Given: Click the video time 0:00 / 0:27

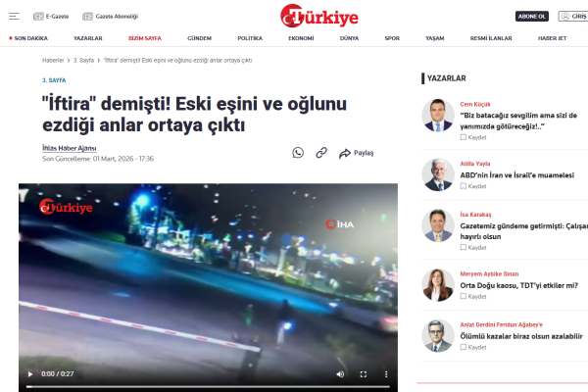Looking at the screenshot, I should [58, 374].
